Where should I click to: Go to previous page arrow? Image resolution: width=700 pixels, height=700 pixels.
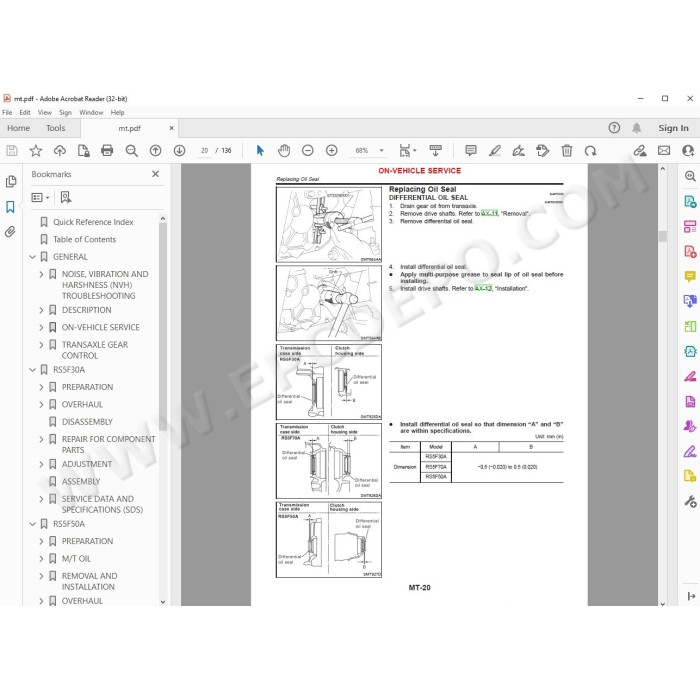[155, 151]
